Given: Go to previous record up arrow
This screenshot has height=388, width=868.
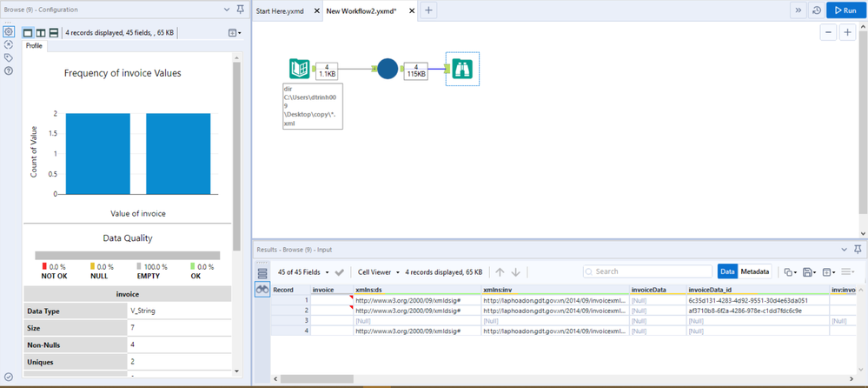Looking at the screenshot, I should (x=500, y=272).
